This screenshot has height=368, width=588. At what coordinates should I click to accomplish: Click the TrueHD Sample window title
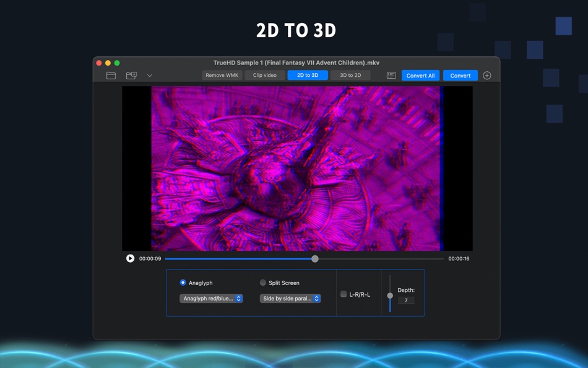[x=296, y=63]
